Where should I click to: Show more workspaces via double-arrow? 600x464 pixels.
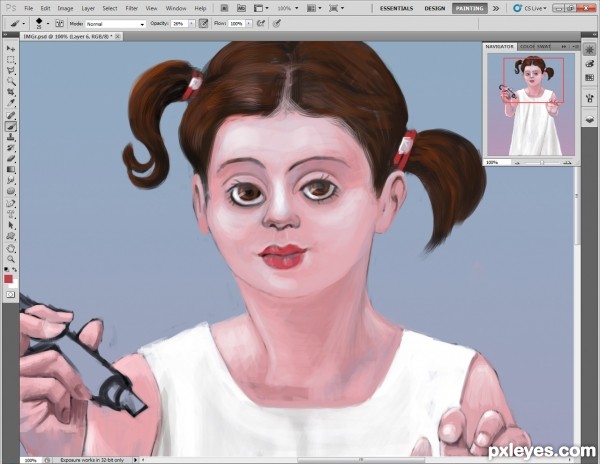pyautogui.click(x=496, y=8)
